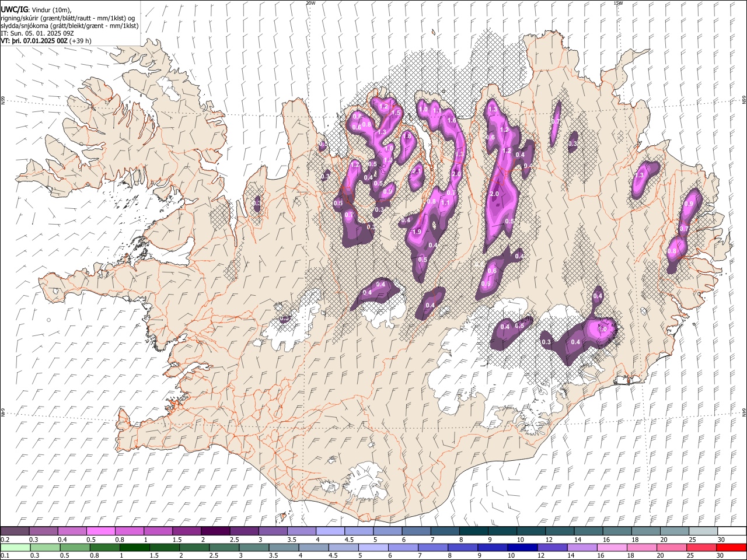747x560 pixels.
Task: Click the 0.1 label on rain scale
Action: point(4,555)
